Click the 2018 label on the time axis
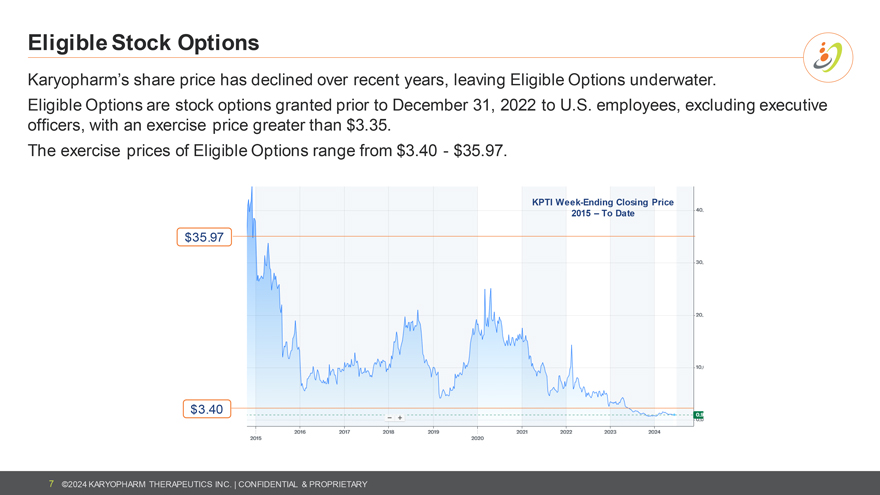This screenshot has height=495, width=880. tap(388, 431)
